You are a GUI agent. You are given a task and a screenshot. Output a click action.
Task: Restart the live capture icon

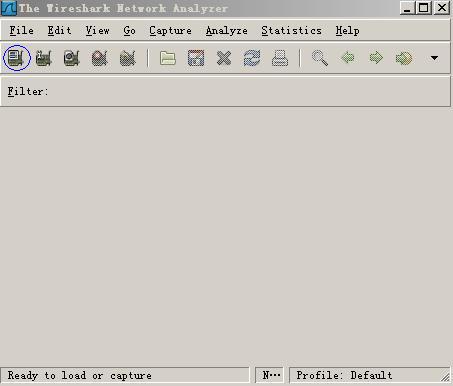click(128, 58)
